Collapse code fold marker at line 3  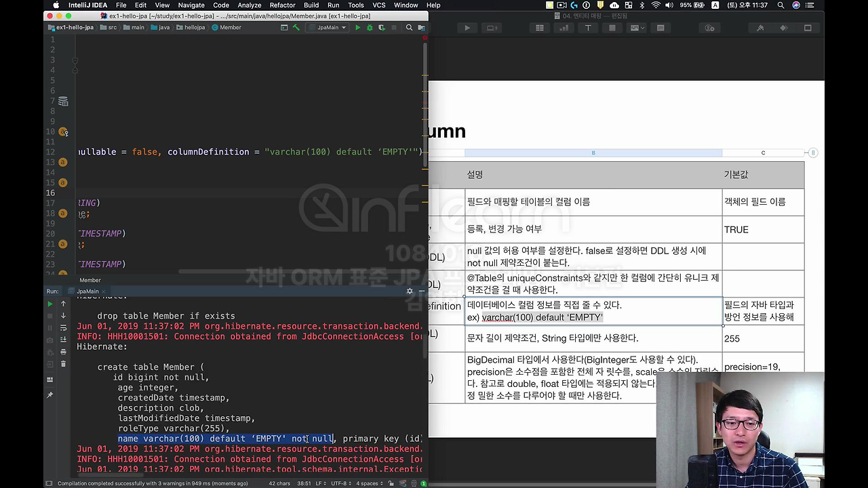click(75, 60)
